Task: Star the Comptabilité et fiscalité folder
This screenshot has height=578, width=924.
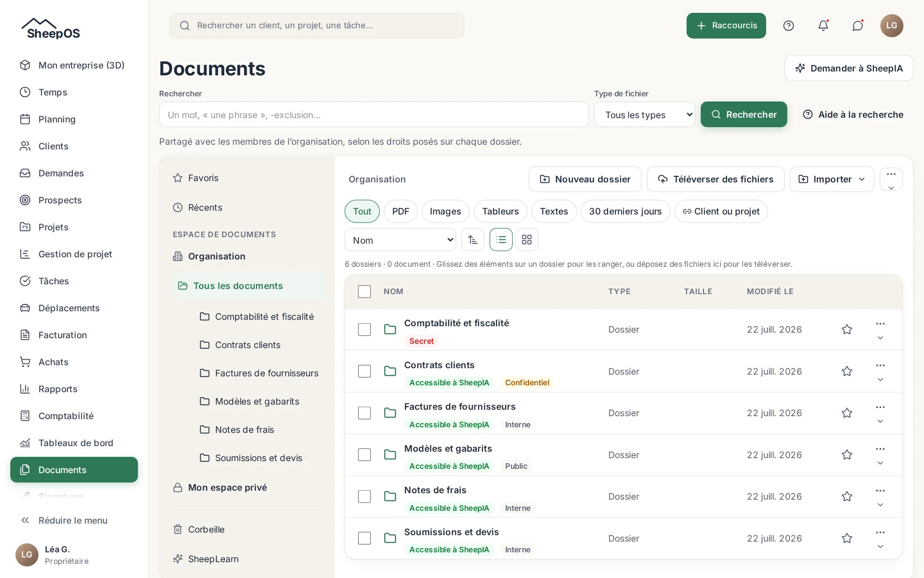Action: tap(847, 329)
